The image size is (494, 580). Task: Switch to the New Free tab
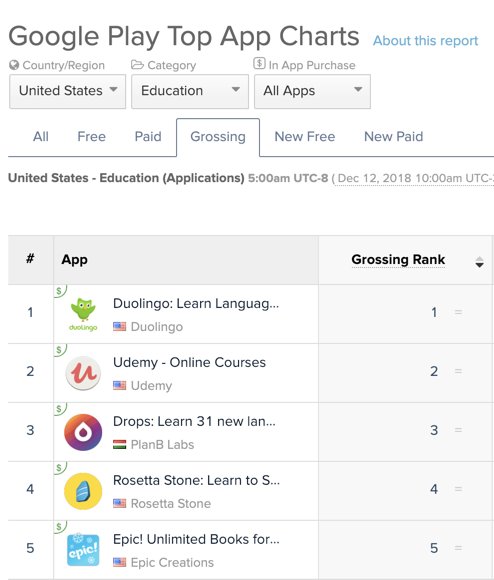tap(305, 136)
